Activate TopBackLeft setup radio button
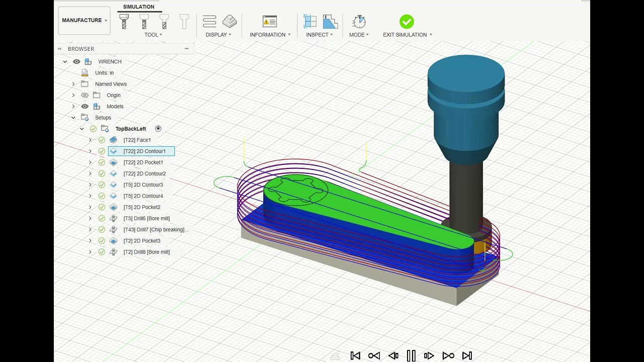The image size is (644, 362). click(x=158, y=129)
